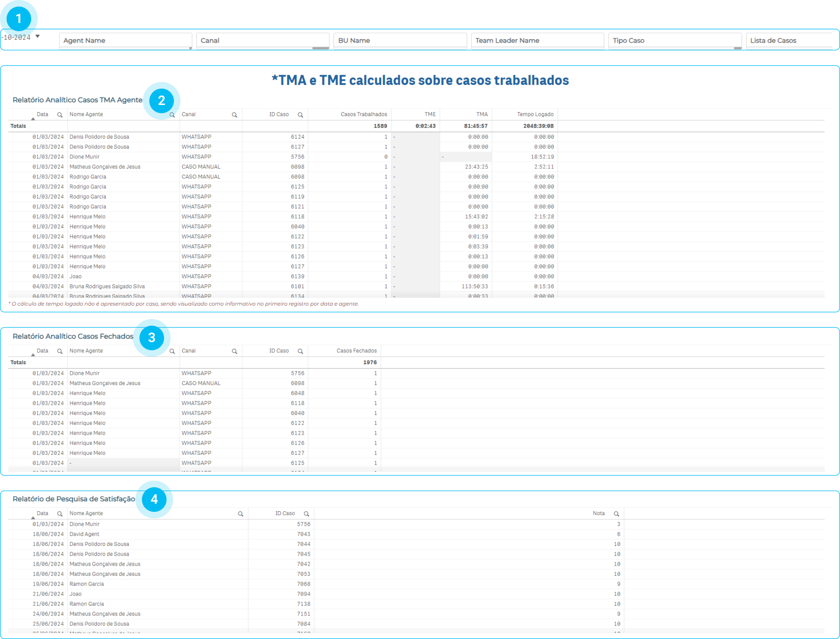Open the date dropdown arrow
840x639 pixels.
(38, 37)
